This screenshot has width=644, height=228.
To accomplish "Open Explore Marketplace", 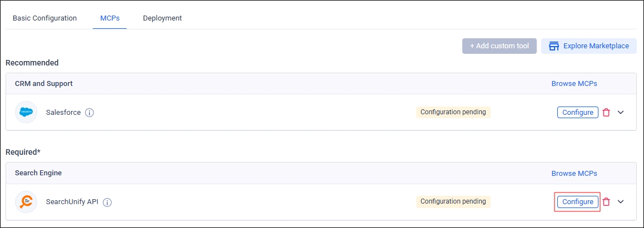I will click(x=589, y=46).
